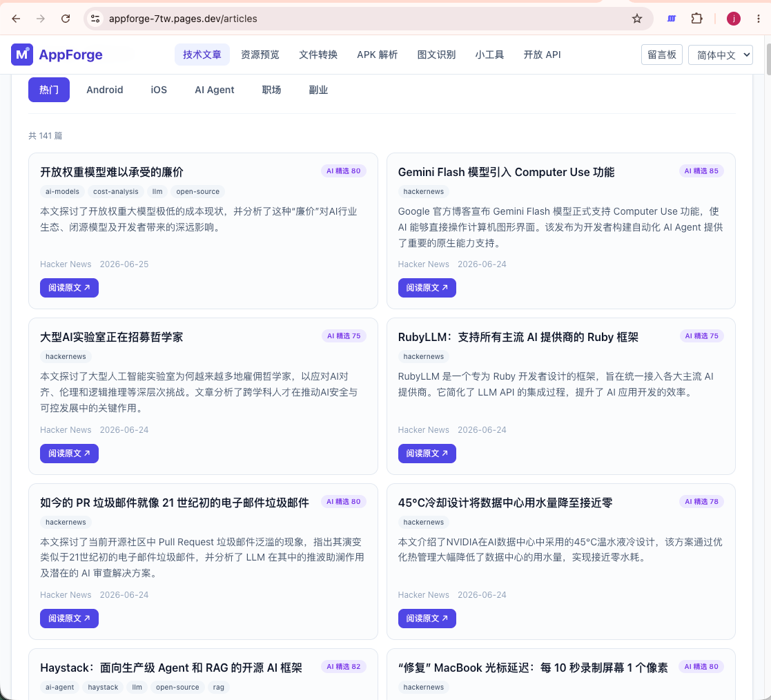771x700 pixels.
Task: Click the cost-analysis tag
Action: click(x=115, y=191)
